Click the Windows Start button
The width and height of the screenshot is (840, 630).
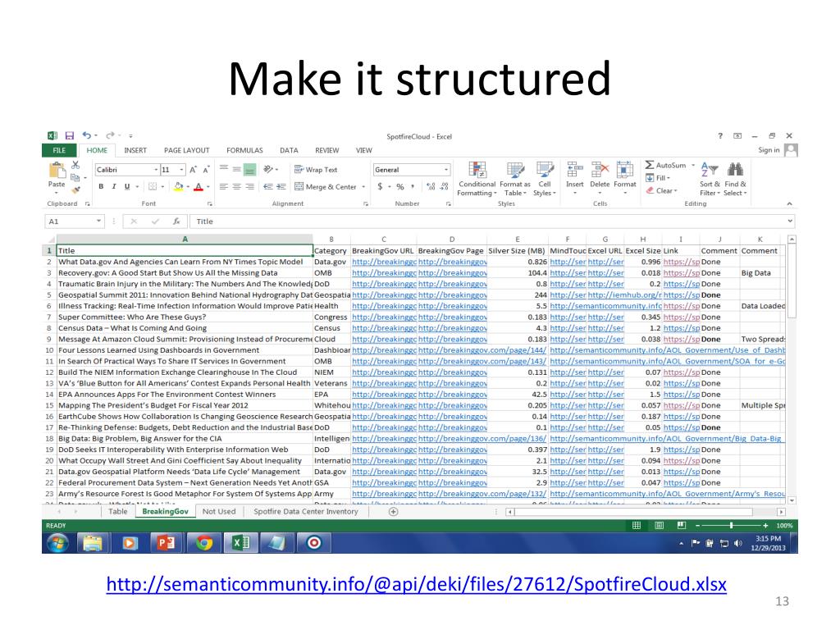pyautogui.click(x=58, y=543)
